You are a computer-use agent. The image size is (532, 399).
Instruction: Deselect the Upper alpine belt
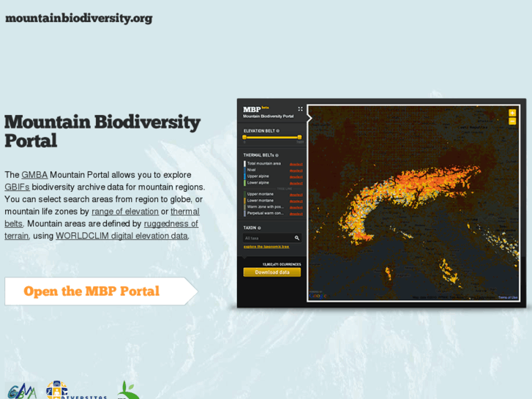(x=296, y=177)
